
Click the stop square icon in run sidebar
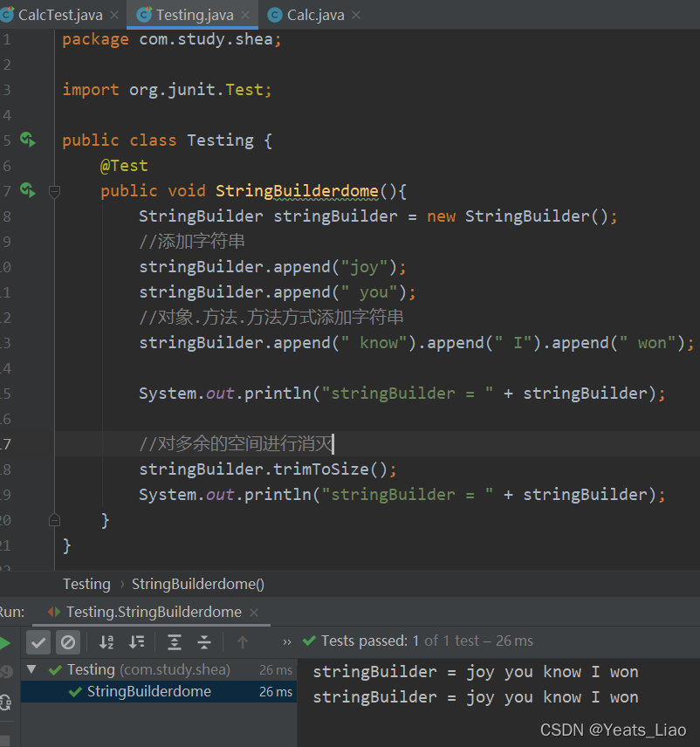tap(4, 741)
